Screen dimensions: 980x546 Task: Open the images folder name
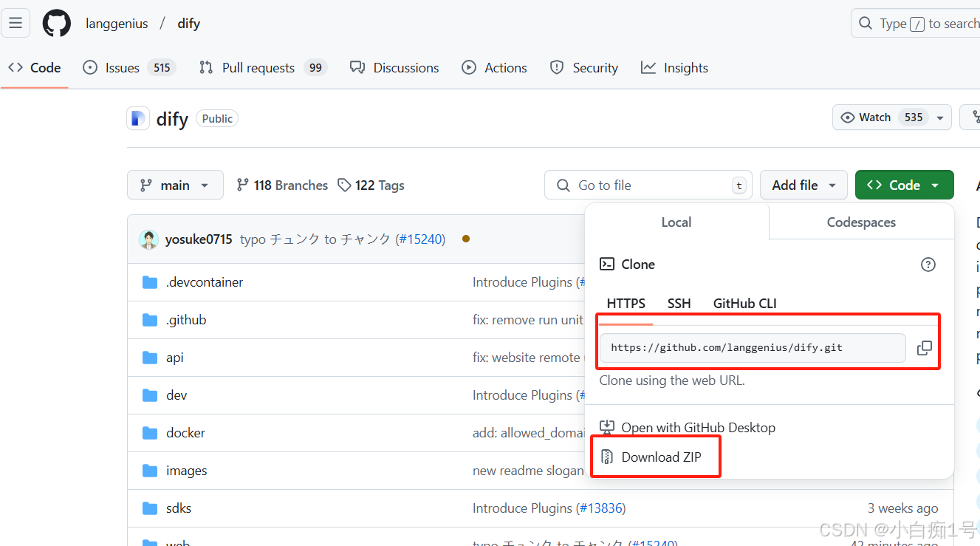pyautogui.click(x=187, y=471)
